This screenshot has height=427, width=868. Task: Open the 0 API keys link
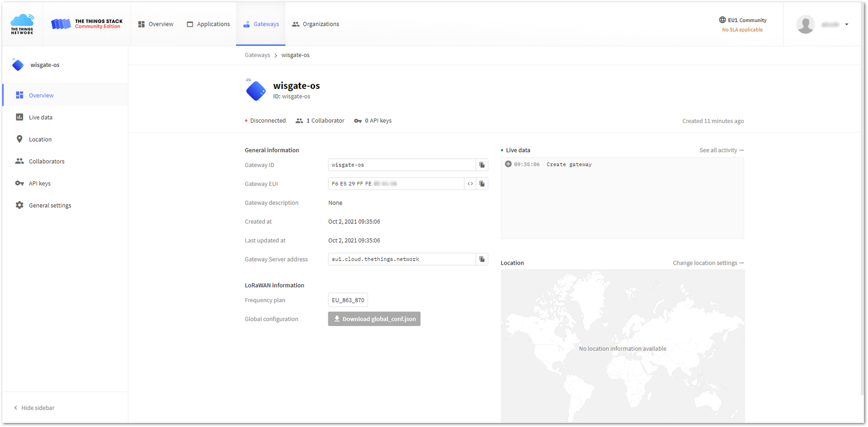tap(373, 121)
